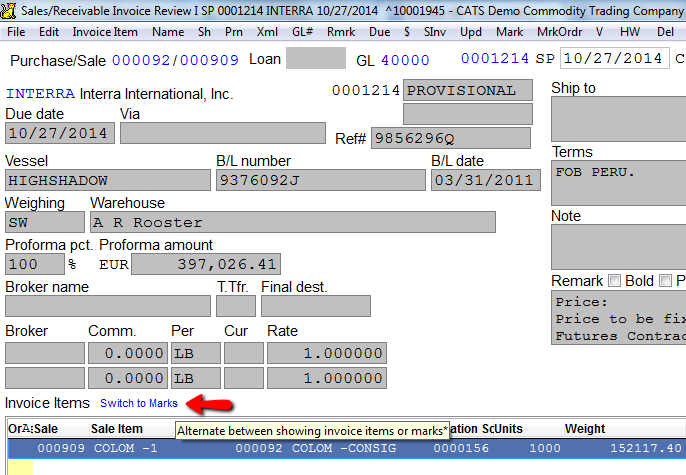Open the Invoice Item menu

click(105, 32)
